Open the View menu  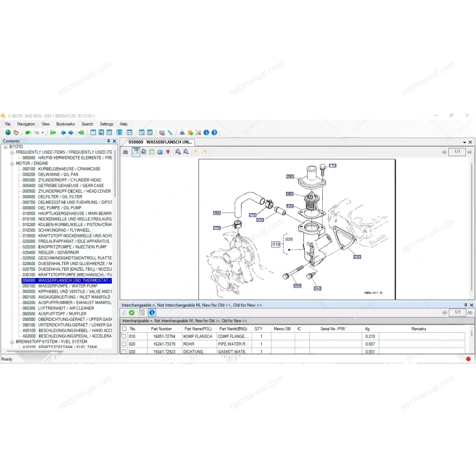[x=46, y=124]
